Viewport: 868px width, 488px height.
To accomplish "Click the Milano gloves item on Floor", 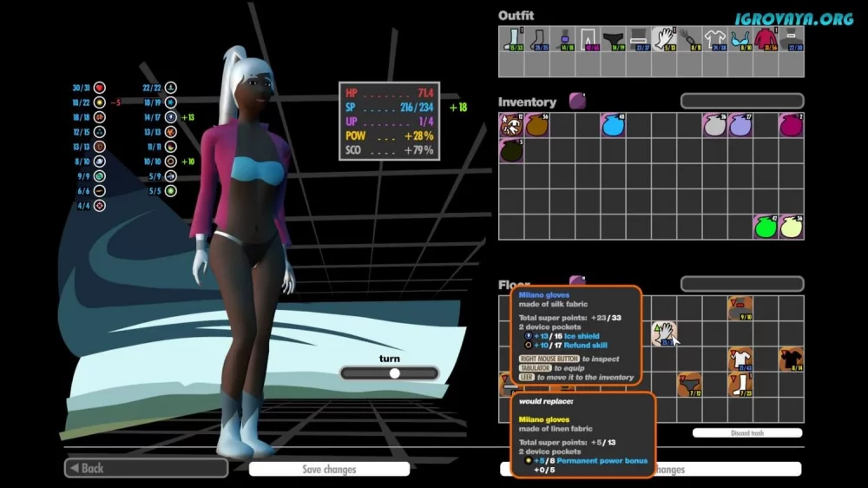I will [664, 334].
